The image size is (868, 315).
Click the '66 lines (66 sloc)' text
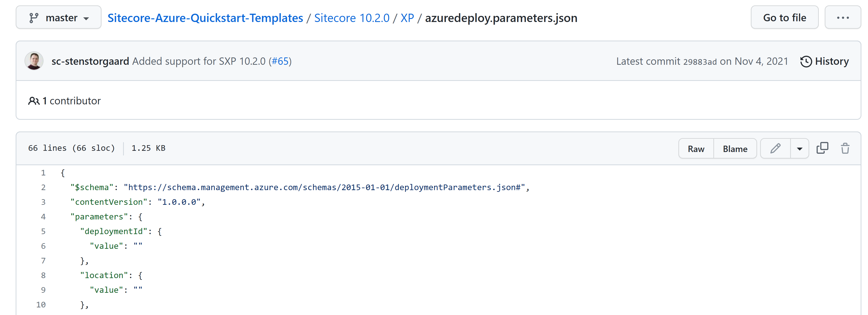coord(71,148)
